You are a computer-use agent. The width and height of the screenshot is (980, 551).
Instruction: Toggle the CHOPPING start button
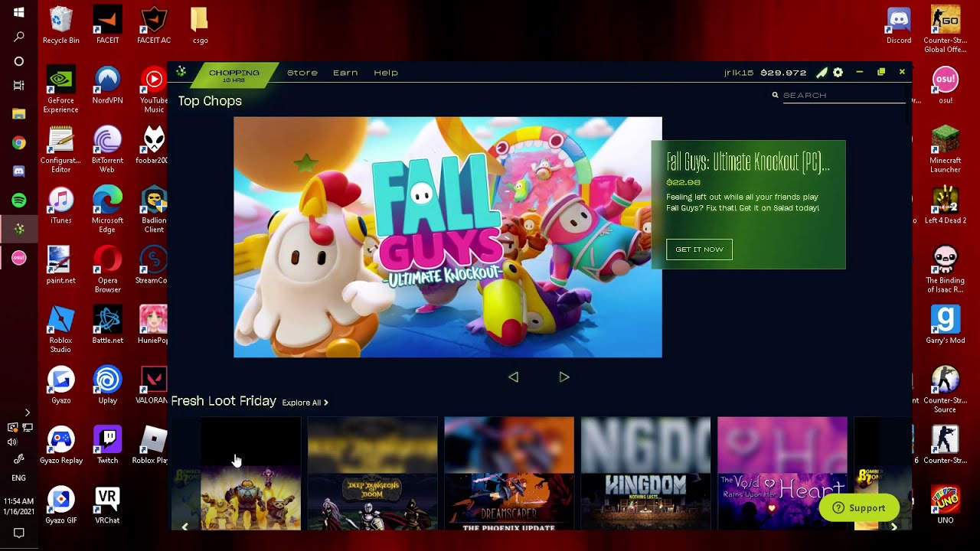point(233,74)
